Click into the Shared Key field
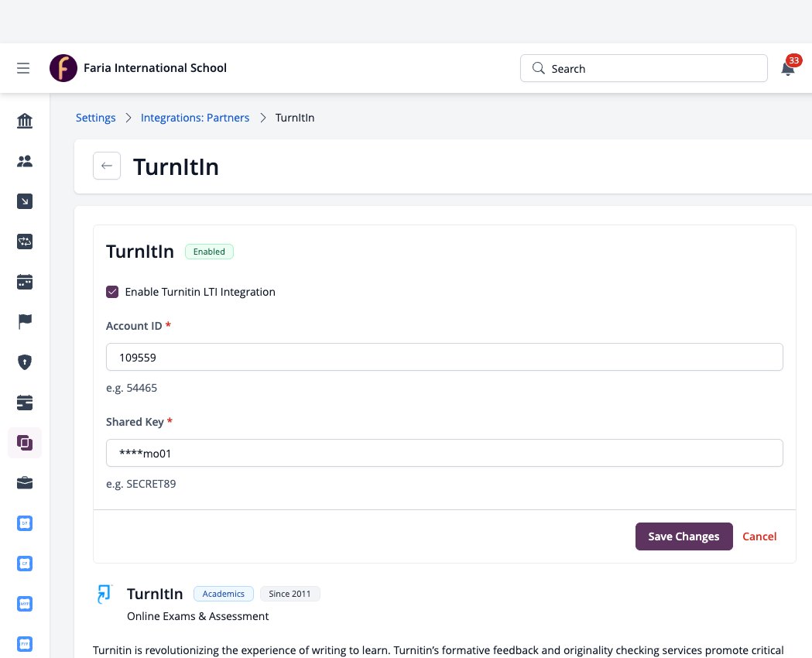The width and height of the screenshot is (812, 658). pyautogui.click(x=444, y=453)
